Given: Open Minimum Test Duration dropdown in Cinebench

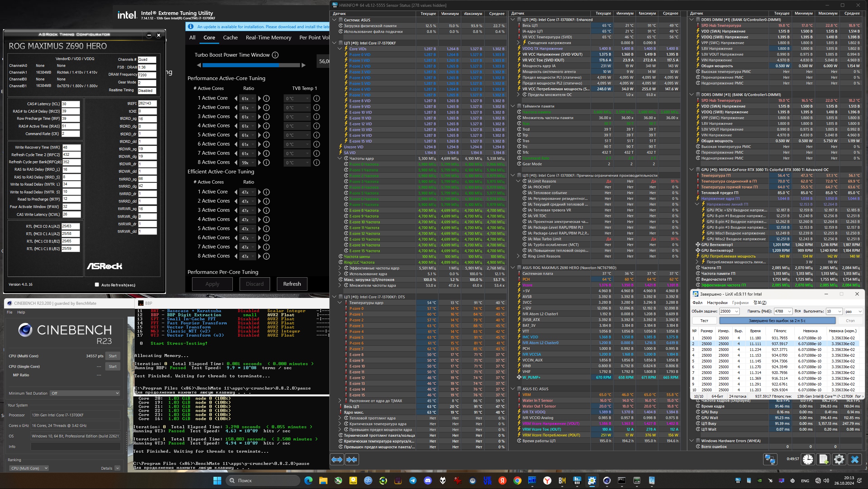Looking at the screenshot, I should (x=85, y=393).
